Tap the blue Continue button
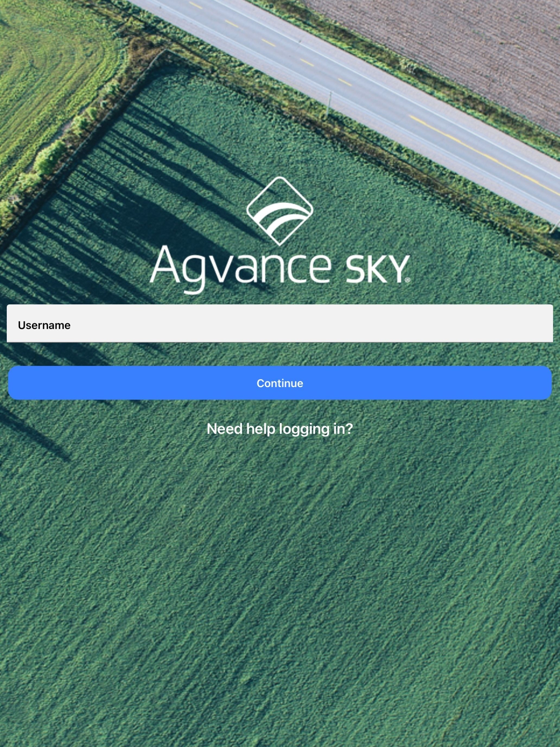560x747 pixels. point(280,383)
